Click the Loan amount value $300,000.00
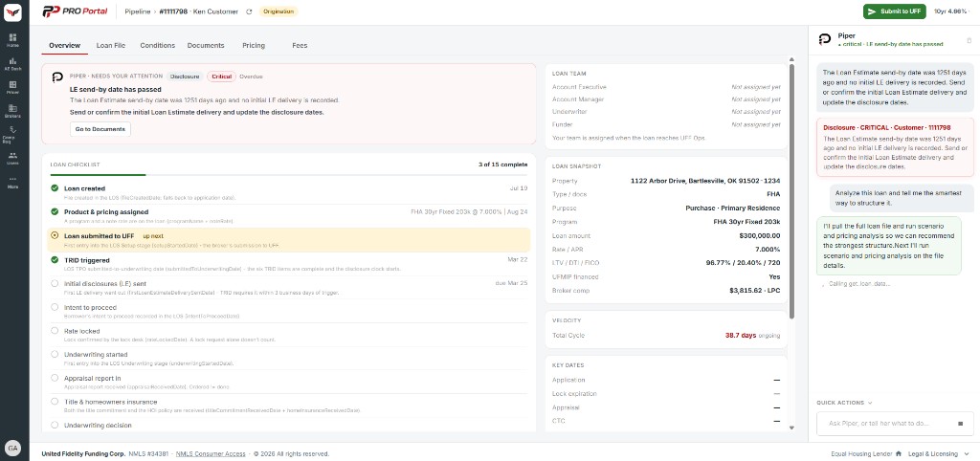Viewport: 980px width, 461px height. click(x=759, y=235)
